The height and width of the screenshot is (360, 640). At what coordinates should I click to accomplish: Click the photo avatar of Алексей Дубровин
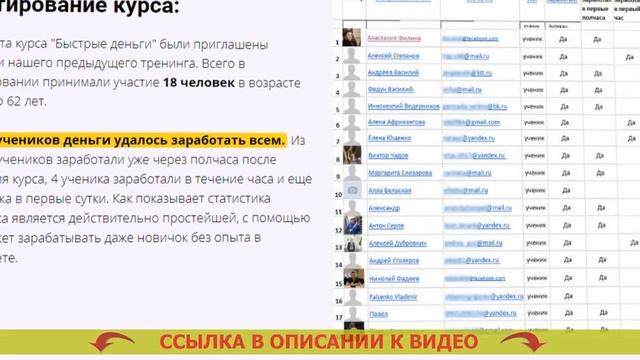(353, 244)
